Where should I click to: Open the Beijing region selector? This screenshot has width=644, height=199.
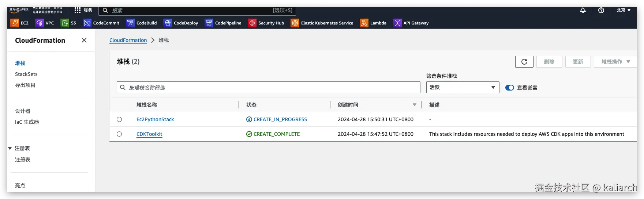[x=624, y=10]
